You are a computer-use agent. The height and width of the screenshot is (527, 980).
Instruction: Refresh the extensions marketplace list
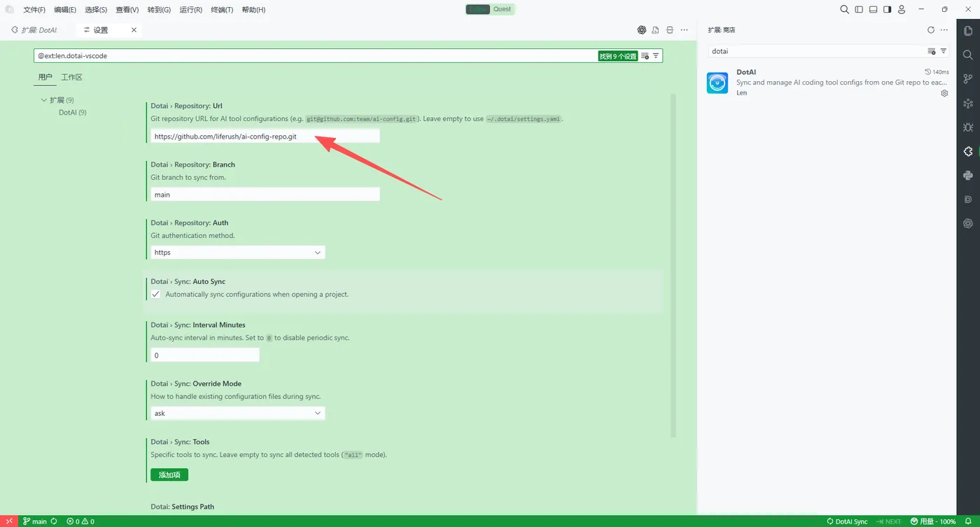[931, 30]
